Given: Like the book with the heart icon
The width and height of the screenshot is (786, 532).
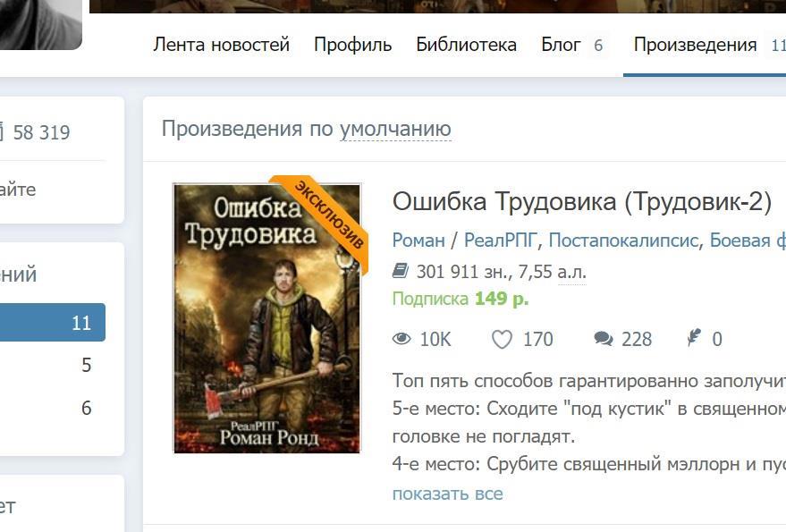Looking at the screenshot, I should [x=502, y=340].
